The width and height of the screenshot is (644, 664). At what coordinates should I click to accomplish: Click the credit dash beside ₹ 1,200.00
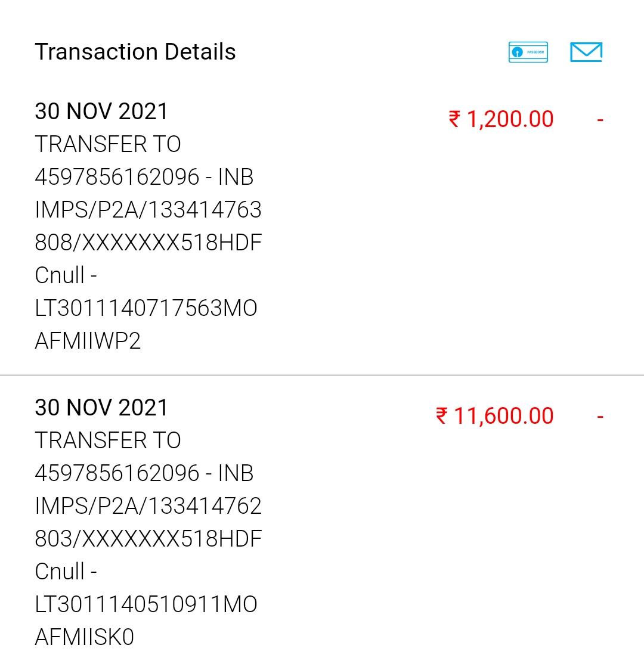(x=600, y=120)
